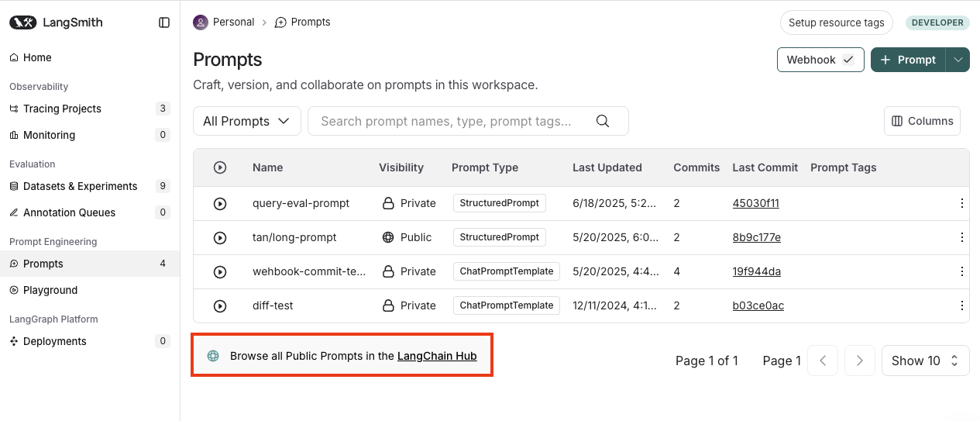Viewport: 980px width, 421px height.
Task: Click the LangSmith logo icon
Action: [x=22, y=22]
